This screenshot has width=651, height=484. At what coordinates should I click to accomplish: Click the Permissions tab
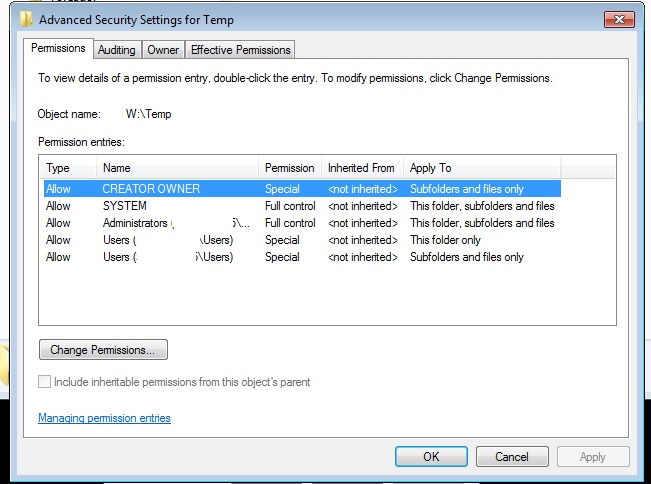pos(59,48)
